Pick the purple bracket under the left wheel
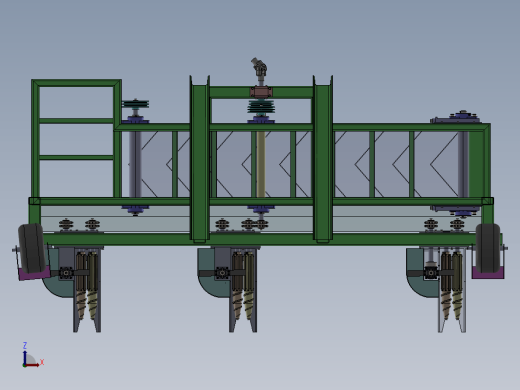Image resolution: width=520 pixels, height=390 pixels. pos(34,273)
